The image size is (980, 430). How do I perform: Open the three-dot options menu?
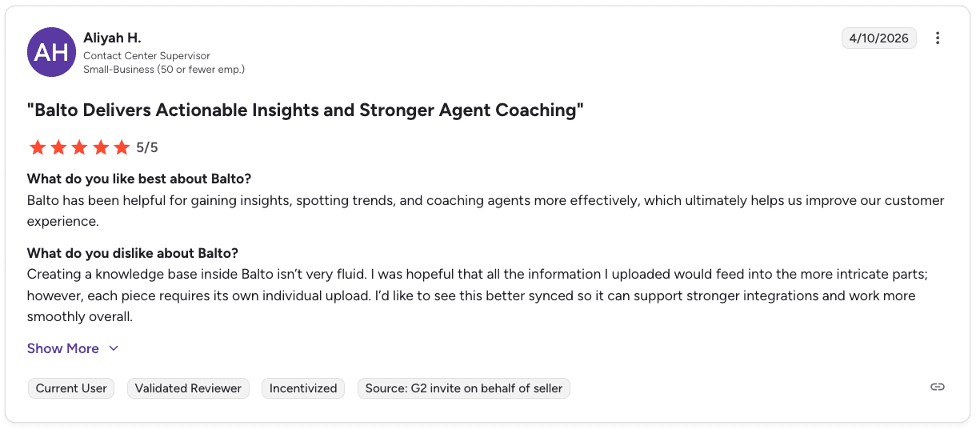point(938,38)
